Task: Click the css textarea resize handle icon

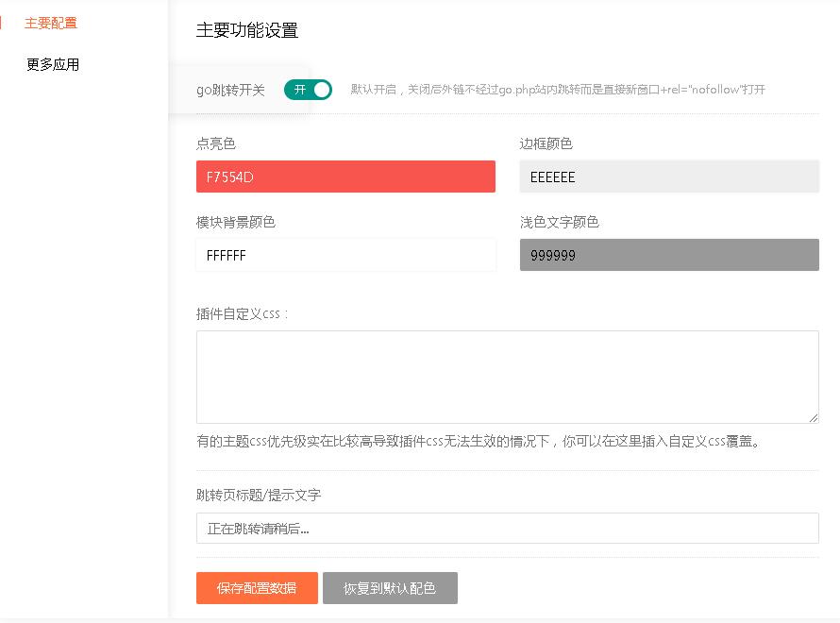Action: click(814, 418)
